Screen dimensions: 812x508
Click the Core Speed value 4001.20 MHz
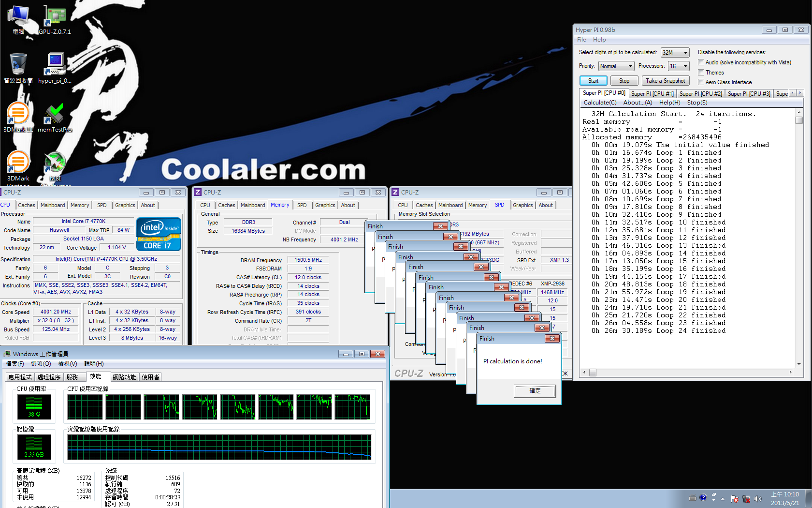pos(56,312)
